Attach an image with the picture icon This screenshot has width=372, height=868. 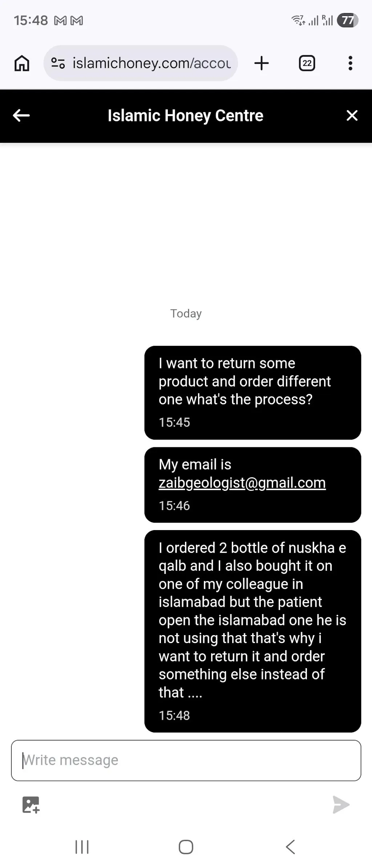coord(31,804)
